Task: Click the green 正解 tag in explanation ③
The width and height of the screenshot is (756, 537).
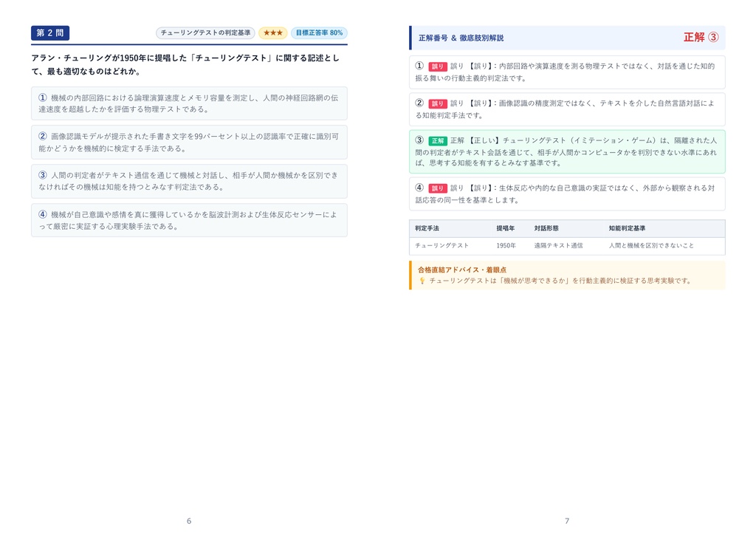Action: [438, 141]
